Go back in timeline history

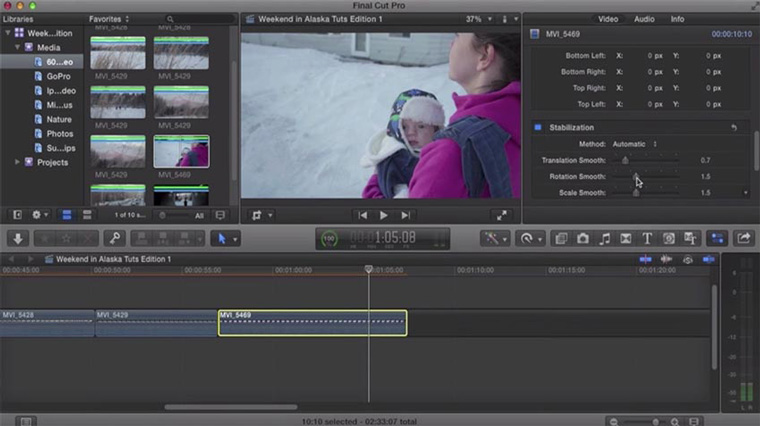click(12, 259)
